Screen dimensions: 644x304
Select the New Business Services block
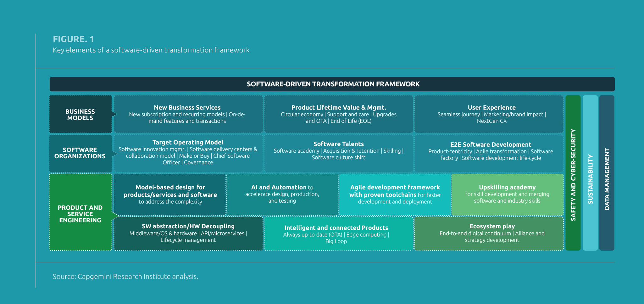pos(188,114)
